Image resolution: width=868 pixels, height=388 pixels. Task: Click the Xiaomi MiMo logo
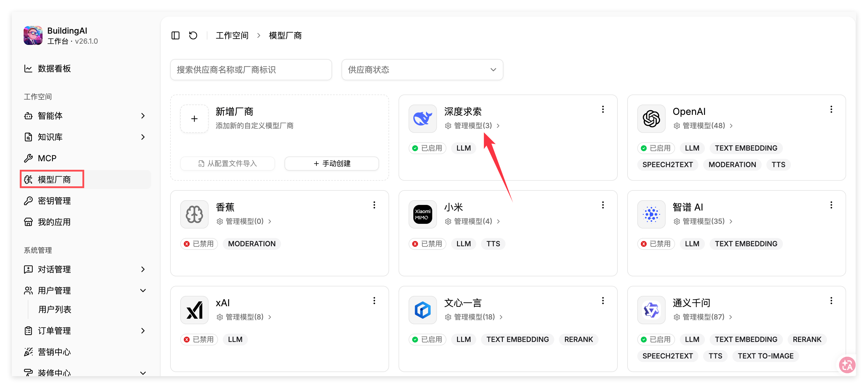pos(422,214)
